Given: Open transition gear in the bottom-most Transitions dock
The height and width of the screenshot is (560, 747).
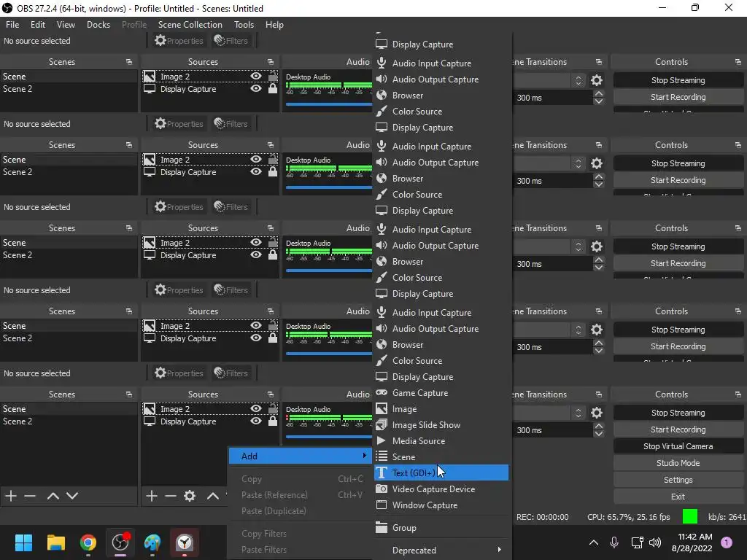Looking at the screenshot, I should tap(596, 413).
